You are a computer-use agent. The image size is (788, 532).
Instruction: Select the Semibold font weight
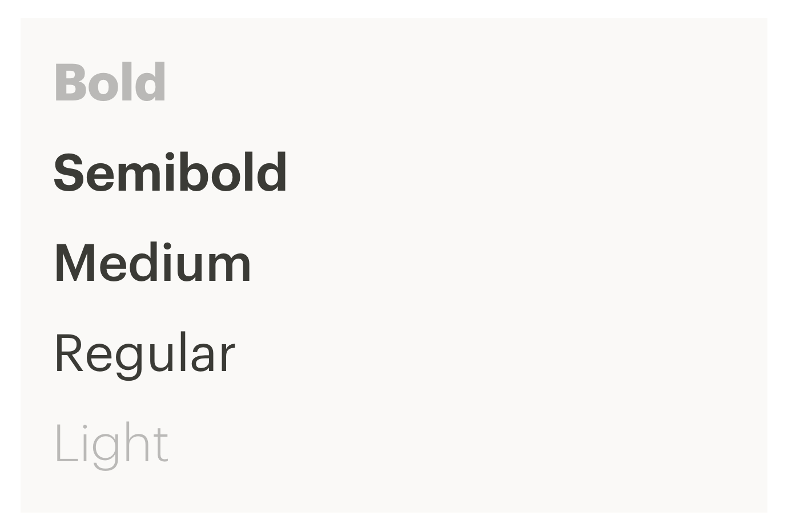(x=170, y=172)
